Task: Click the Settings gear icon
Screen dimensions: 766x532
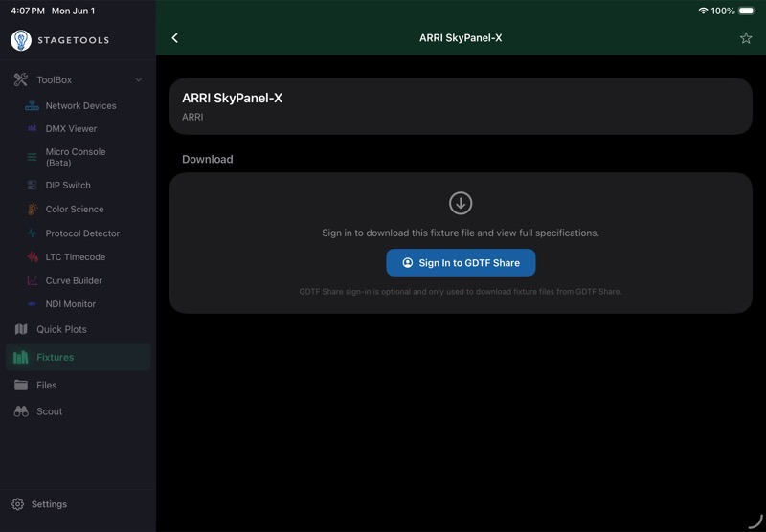Action: [x=17, y=504]
